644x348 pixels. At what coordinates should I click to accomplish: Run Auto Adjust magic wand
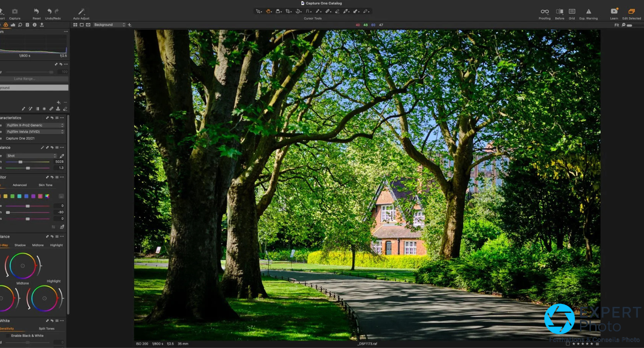coord(81,11)
